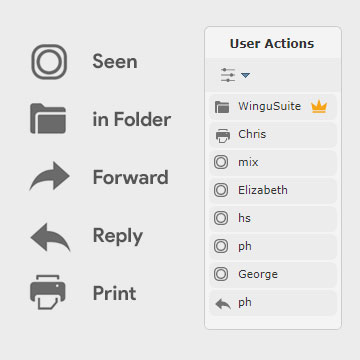Viewport: 360px width, 360px height.
Task: Click the large Seen legend icon
Action: click(49, 62)
